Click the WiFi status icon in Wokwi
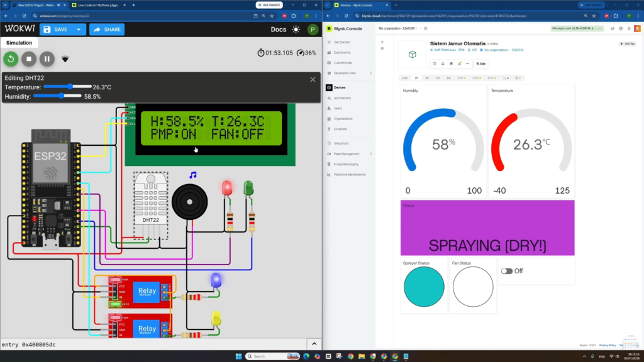Viewport: 644px width, 362px height. coord(65,60)
